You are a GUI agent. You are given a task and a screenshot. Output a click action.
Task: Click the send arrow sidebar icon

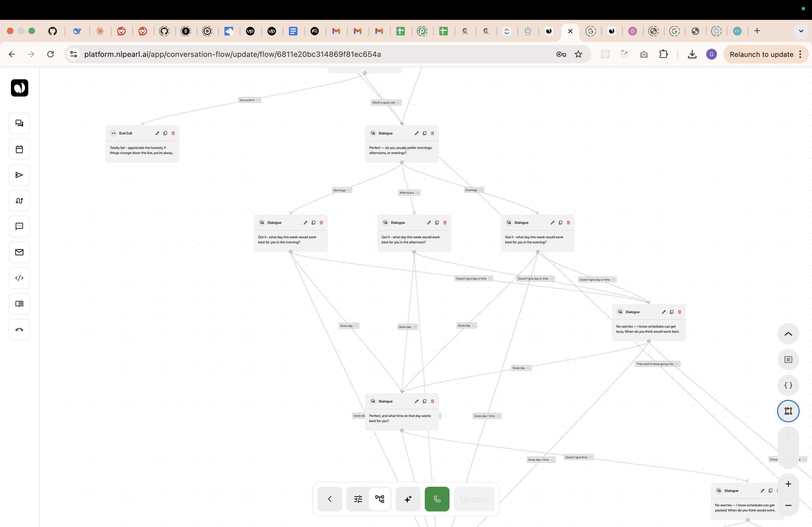19,175
